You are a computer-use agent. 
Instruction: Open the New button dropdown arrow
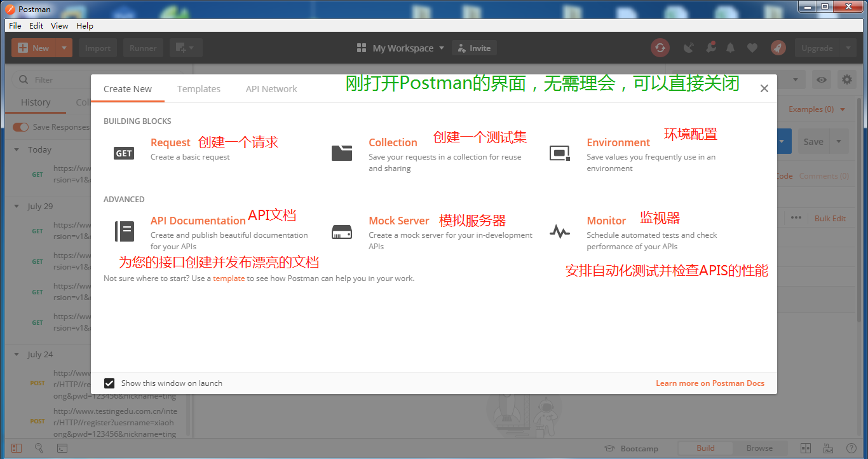64,48
